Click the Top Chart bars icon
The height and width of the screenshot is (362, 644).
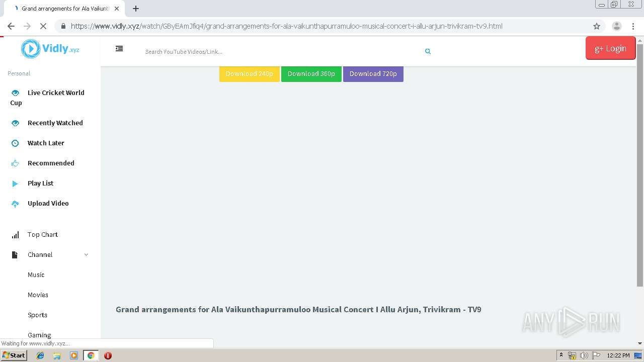click(x=15, y=235)
